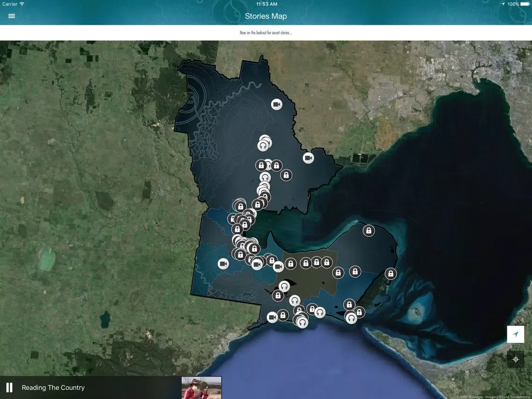
Task: Pause the Reading The Country story
Action: pos(9,387)
